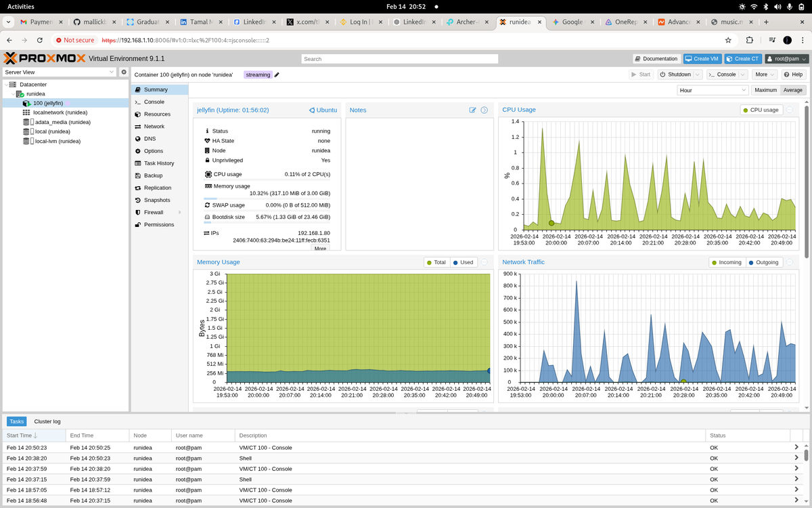Select adata_media (runidea) storage
Image resolution: width=812 pixels, height=508 pixels.
click(62, 122)
